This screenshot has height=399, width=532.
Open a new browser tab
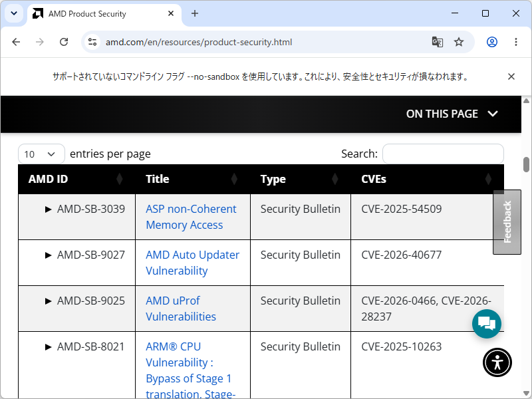[x=195, y=13]
